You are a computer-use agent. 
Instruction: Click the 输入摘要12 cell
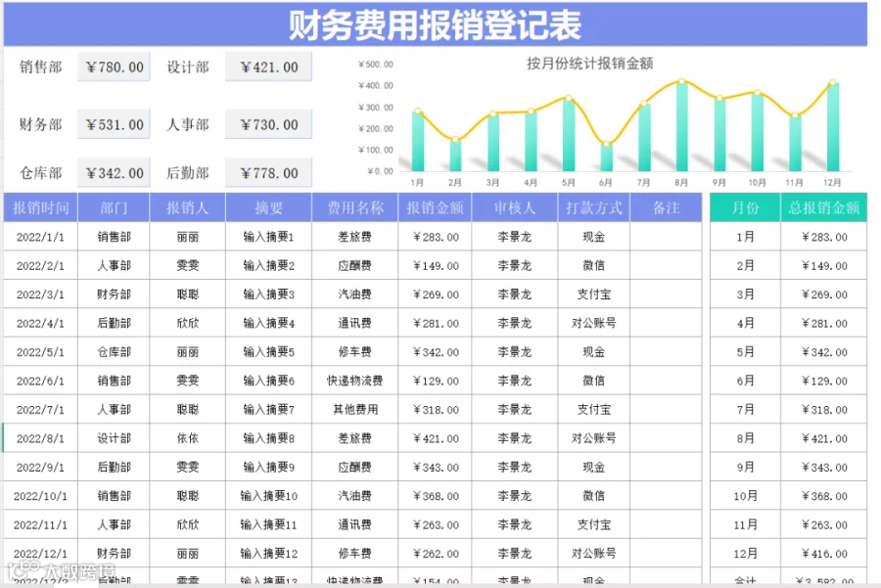(x=268, y=554)
